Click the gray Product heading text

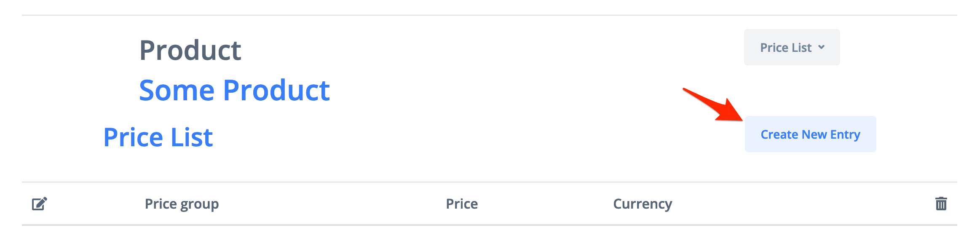coord(190,51)
